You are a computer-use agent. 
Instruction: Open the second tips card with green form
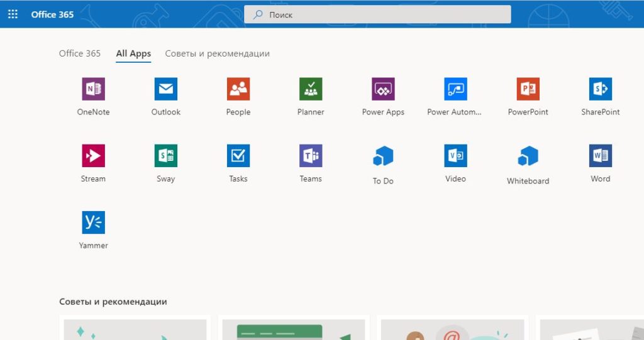pos(294,329)
